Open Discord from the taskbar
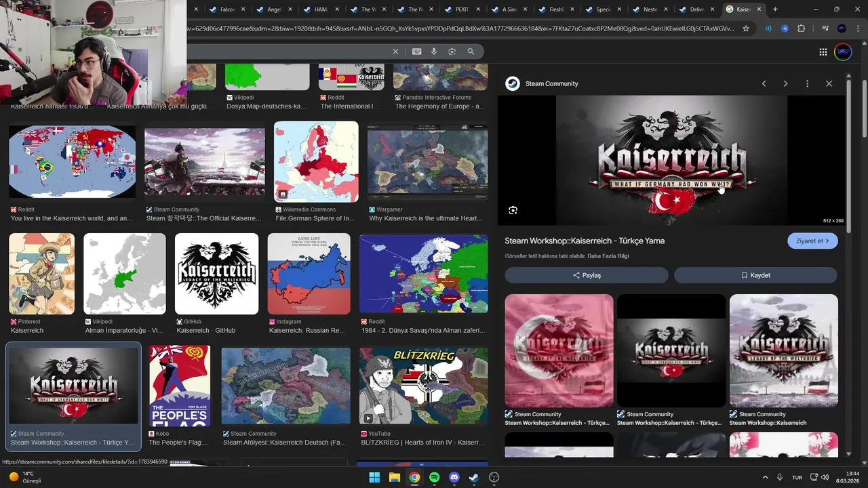Screen dimensions: 868x488 [454, 477]
